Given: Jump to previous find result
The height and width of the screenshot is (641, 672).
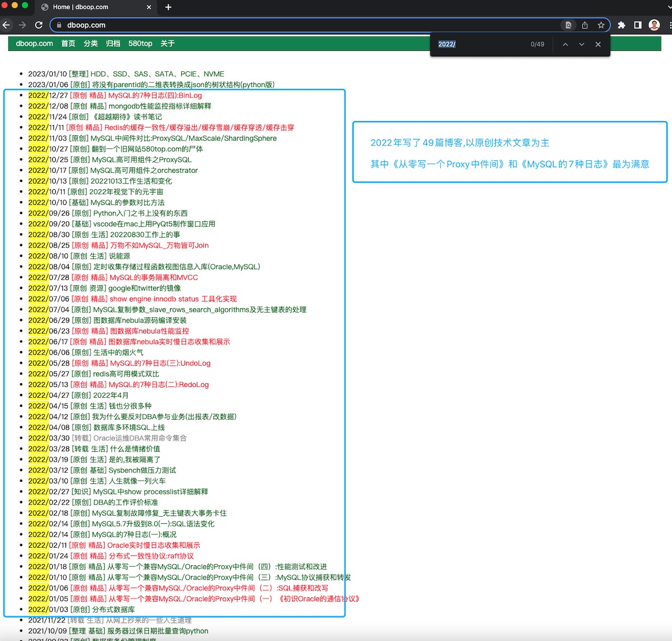Looking at the screenshot, I should tap(565, 44).
